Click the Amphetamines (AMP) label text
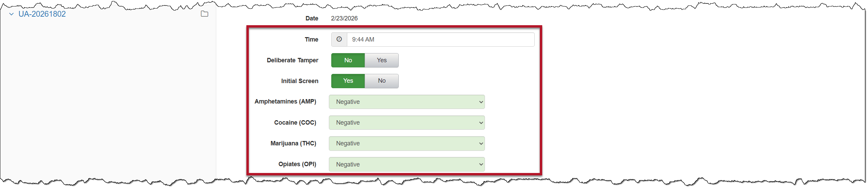Viewport: 868px width, 190px height. click(x=285, y=101)
